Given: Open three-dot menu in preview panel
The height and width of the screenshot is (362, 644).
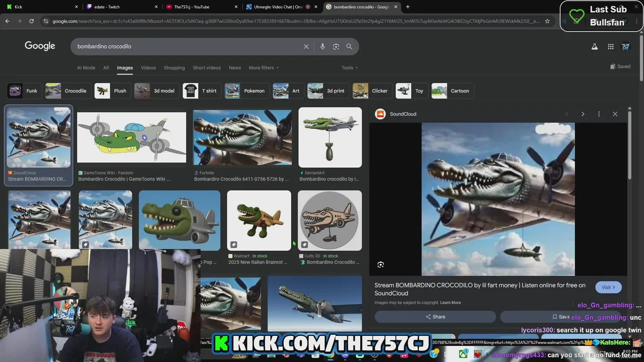Looking at the screenshot, I should click(599, 114).
